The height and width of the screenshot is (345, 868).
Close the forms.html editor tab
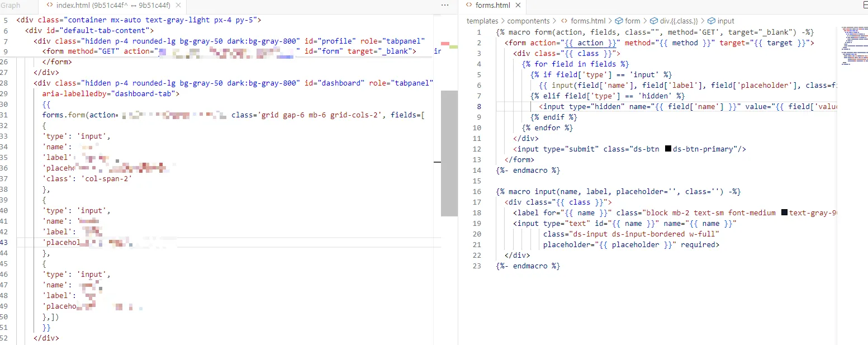tap(518, 5)
